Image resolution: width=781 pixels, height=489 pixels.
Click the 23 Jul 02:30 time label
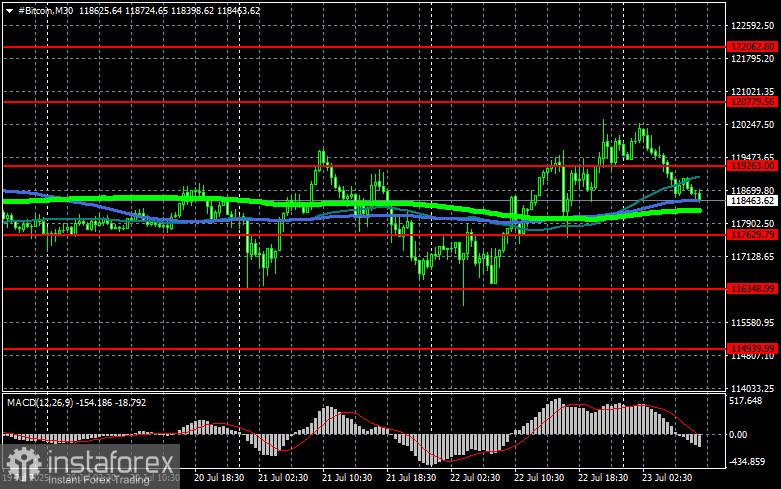click(x=667, y=478)
